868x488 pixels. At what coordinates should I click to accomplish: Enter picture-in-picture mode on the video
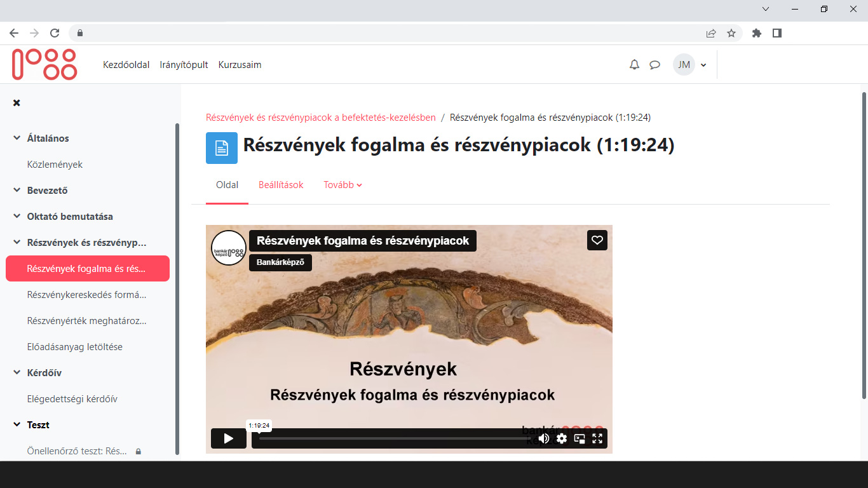579,438
